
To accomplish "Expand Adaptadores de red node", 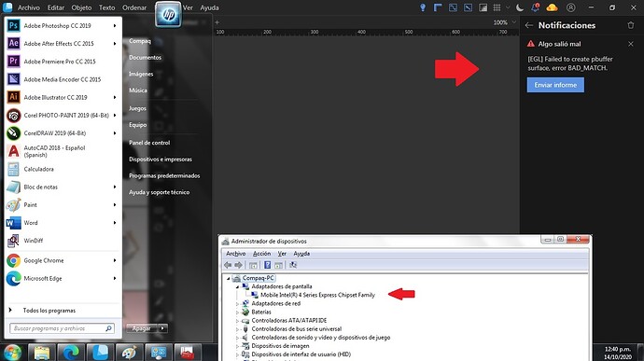I will tap(237, 304).
